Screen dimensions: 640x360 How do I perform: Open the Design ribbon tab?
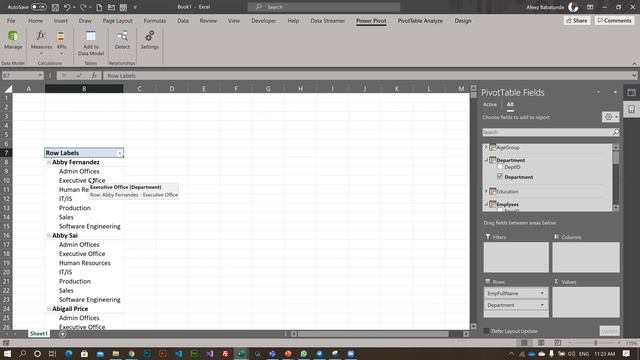pos(463,20)
